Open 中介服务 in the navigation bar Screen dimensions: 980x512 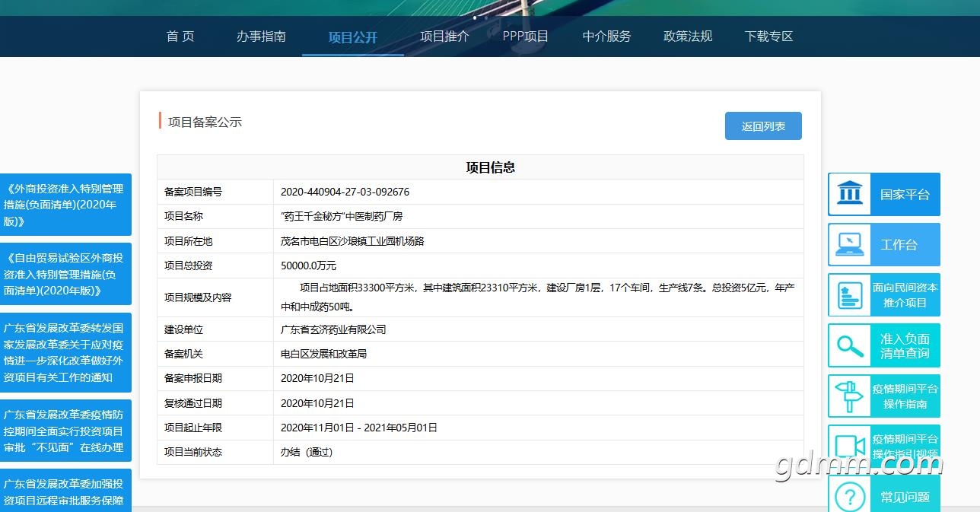[x=606, y=36]
